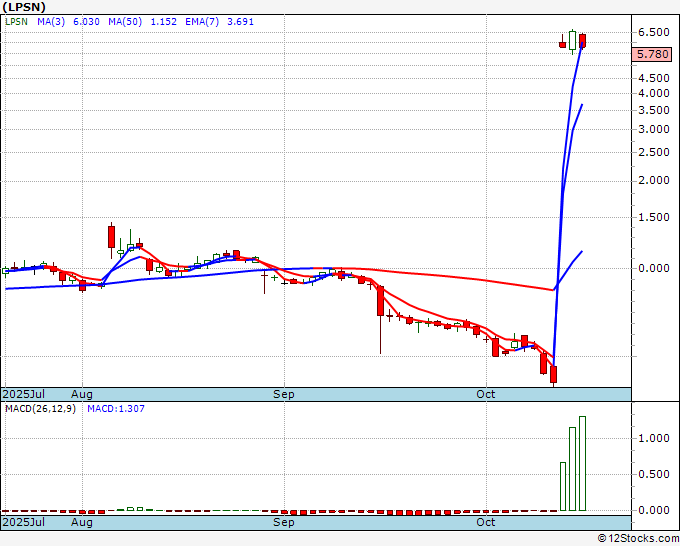Click the 1.000 MACD axis label

click(654, 438)
